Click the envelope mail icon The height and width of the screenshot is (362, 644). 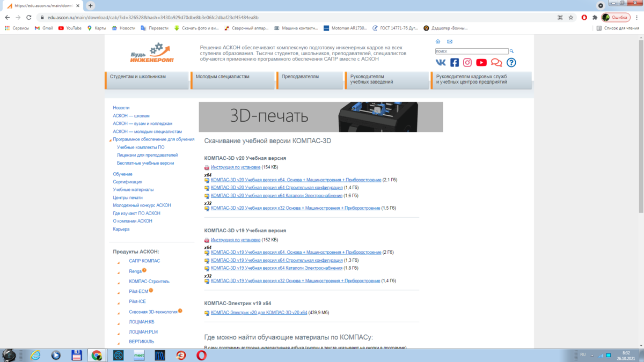tap(450, 41)
